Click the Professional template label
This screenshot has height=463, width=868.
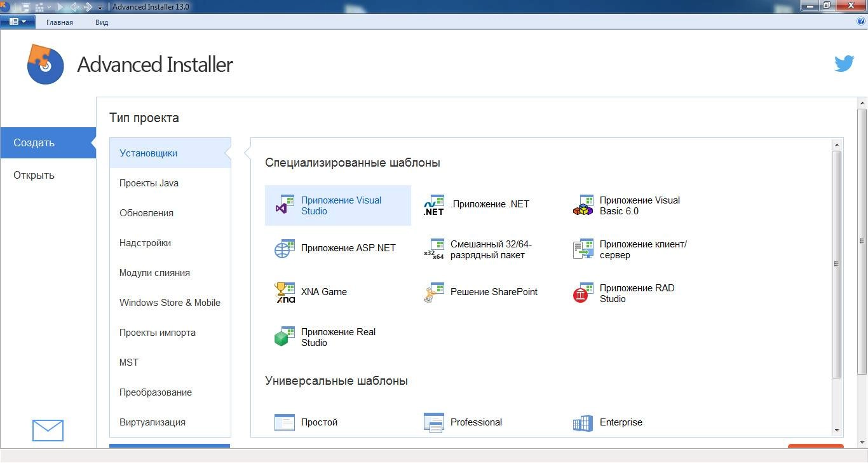476,422
